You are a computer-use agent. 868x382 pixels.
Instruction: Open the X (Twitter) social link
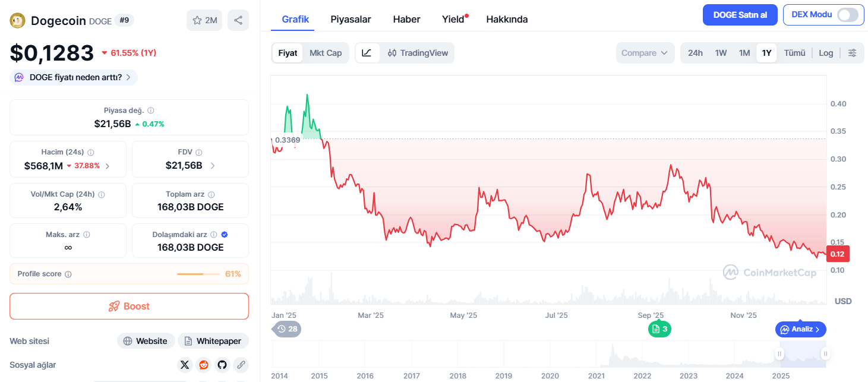pyautogui.click(x=185, y=365)
